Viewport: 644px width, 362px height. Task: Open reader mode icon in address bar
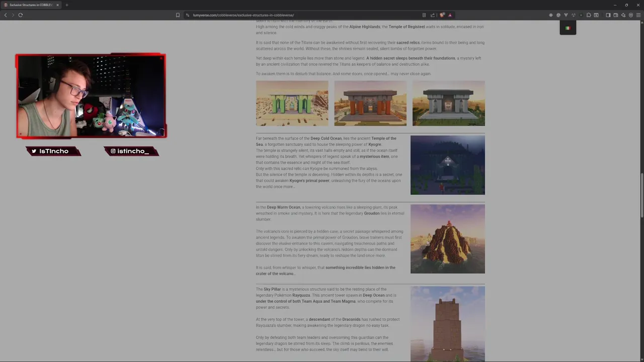pyautogui.click(x=424, y=15)
